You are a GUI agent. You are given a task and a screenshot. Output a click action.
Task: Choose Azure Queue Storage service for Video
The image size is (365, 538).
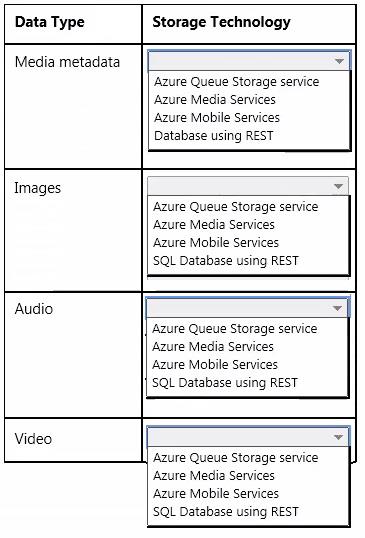click(236, 458)
